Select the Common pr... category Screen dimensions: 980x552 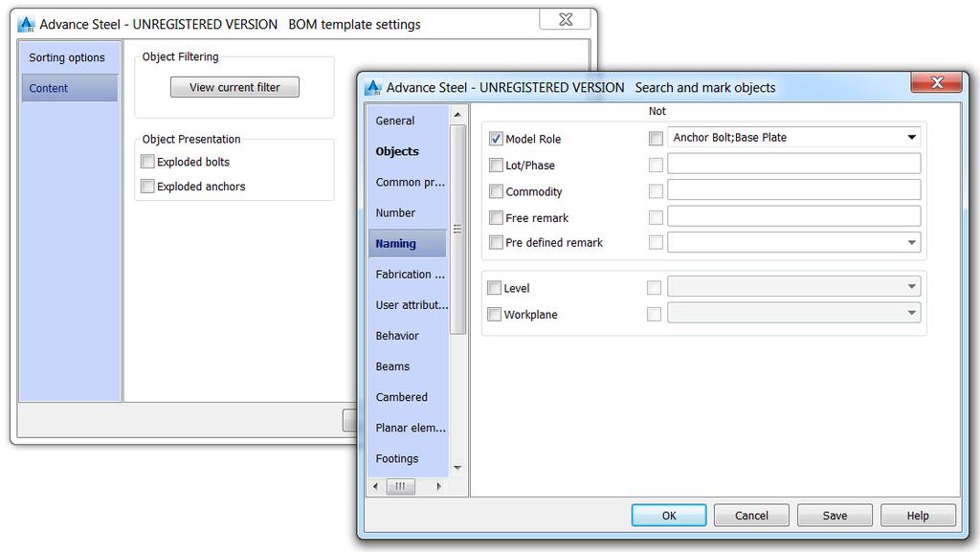coord(410,183)
